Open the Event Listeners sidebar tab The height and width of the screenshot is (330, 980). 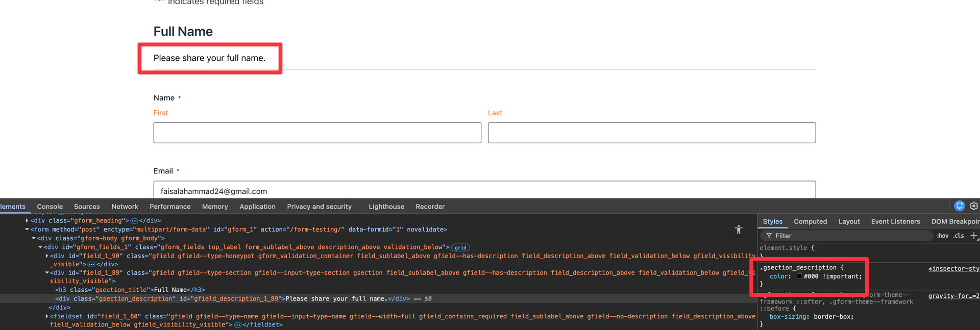pos(895,221)
